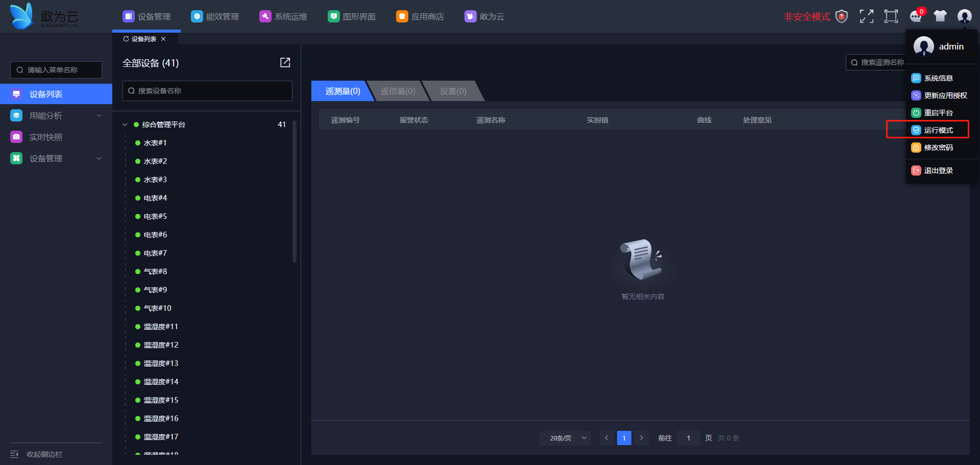Image resolution: width=980 pixels, height=465 pixels.
Task: Select page 1 in pagination
Action: pyautogui.click(x=624, y=438)
